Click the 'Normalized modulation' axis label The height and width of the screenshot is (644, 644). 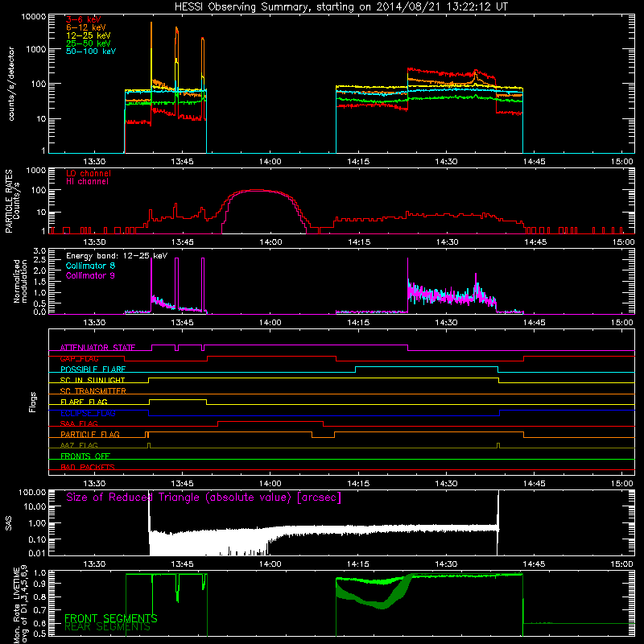pos(20,281)
